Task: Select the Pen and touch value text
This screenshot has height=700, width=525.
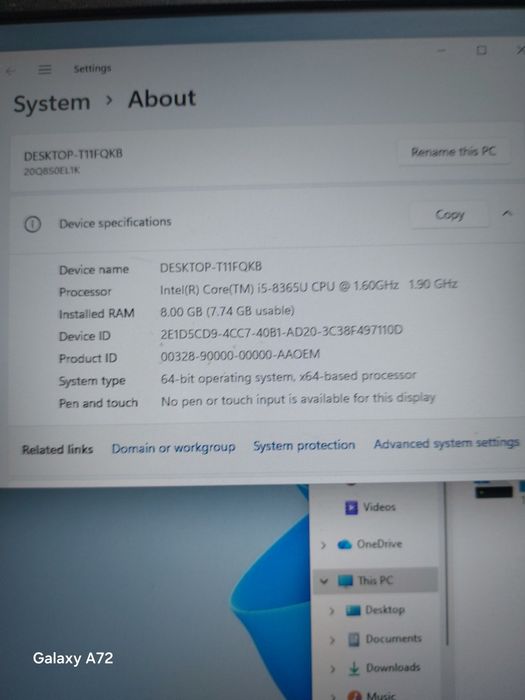Action: pos(298,399)
